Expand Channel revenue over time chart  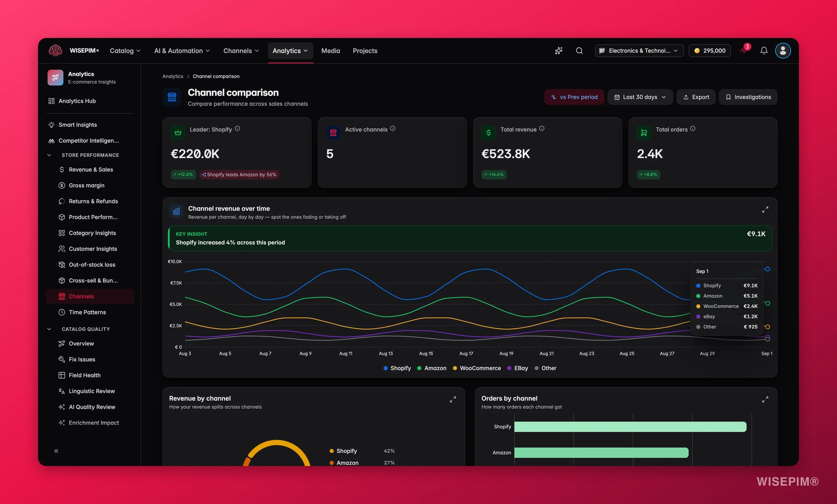point(765,210)
